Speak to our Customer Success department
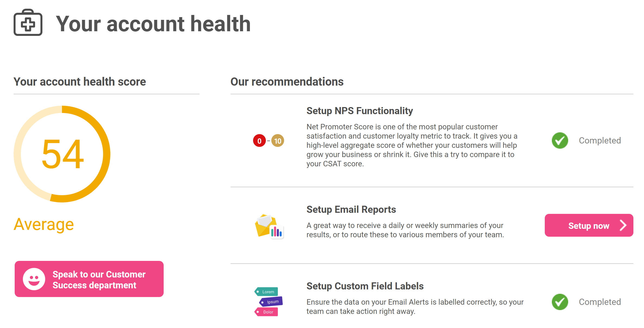This screenshot has width=644, height=328. point(89,279)
